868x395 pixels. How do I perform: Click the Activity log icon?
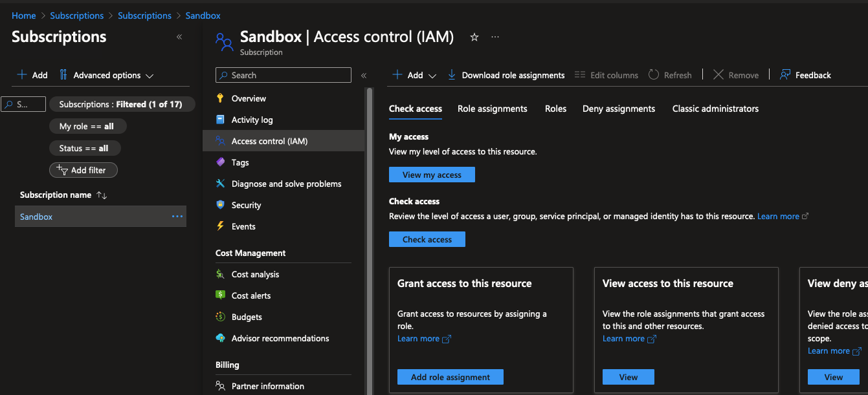point(220,120)
